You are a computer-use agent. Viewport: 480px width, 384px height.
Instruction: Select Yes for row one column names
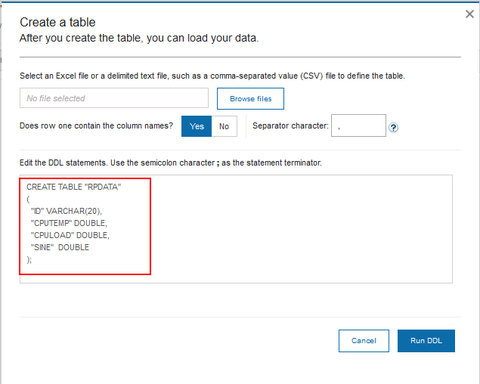coord(196,126)
